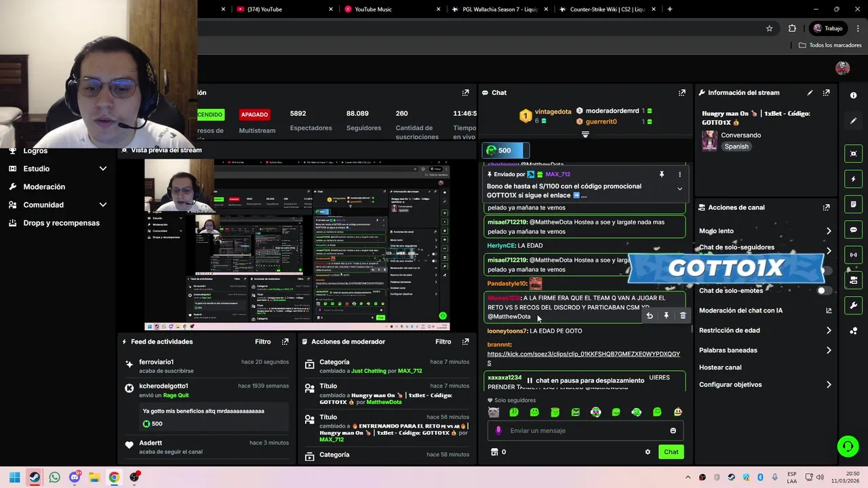
Task: Open the green support headset button
Action: (848, 446)
